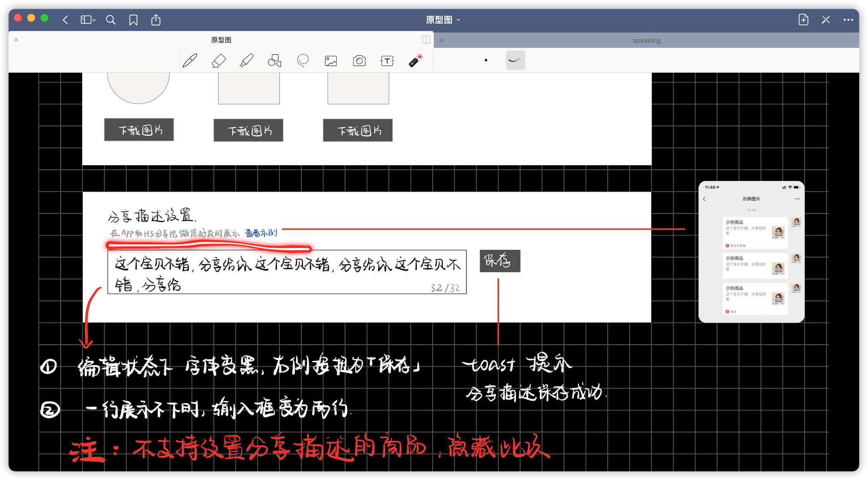The image size is (868, 480).
Task: Select the Eraser tool
Action: point(218,61)
